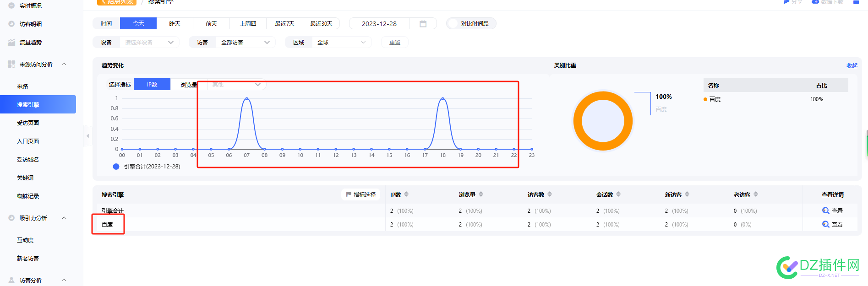Click the orange 百度 legend dot
This screenshot has height=286, width=868.
(x=705, y=99)
